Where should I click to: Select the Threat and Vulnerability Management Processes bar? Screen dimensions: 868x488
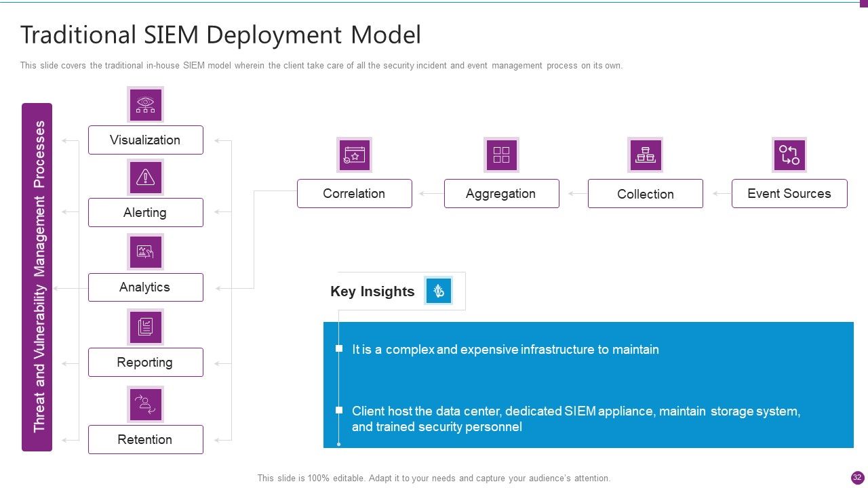point(37,277)
